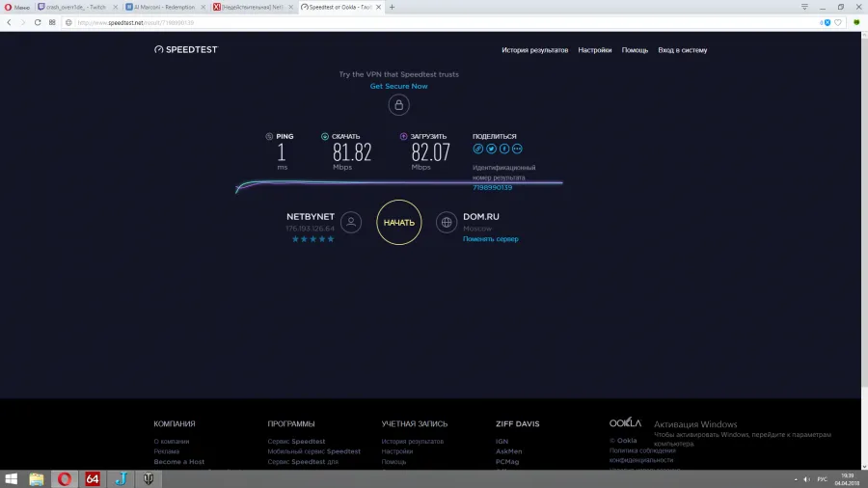Open the Opera Menu button
868x488 pixels.
[17, 7]
